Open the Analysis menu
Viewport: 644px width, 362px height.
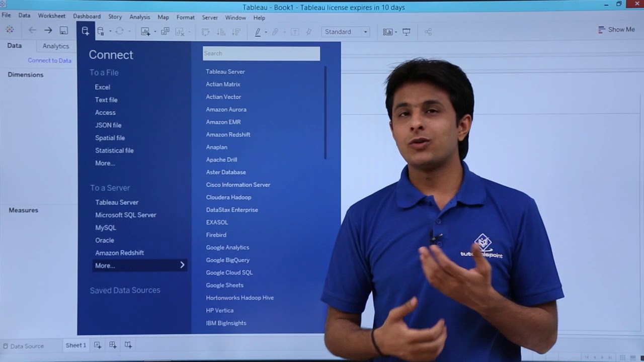click(140, 17)
